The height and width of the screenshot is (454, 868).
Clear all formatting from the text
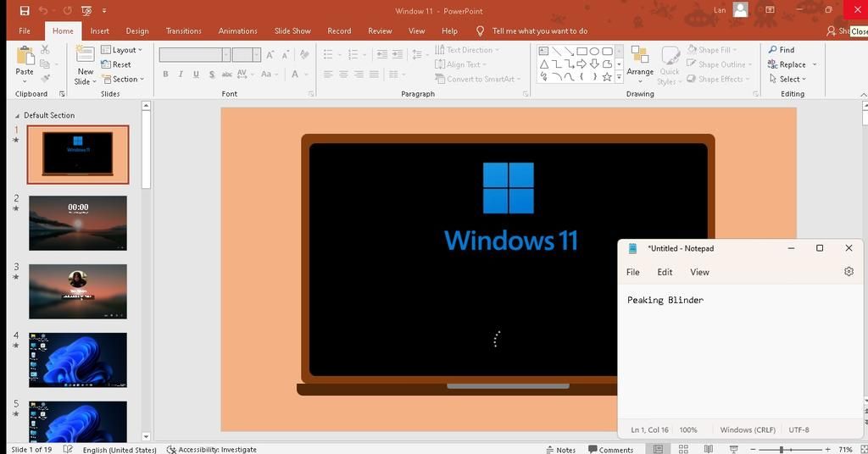[304, 54]
